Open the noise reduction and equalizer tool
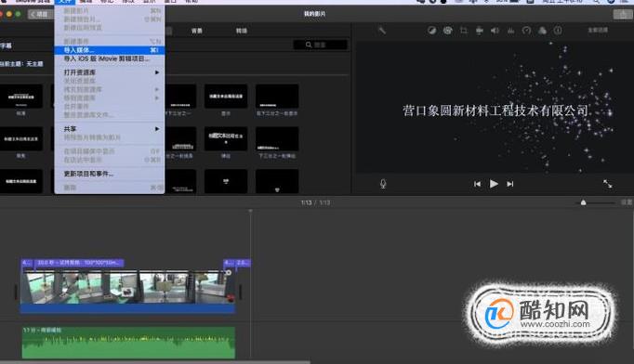634x364 pixels. coord(510,31)
